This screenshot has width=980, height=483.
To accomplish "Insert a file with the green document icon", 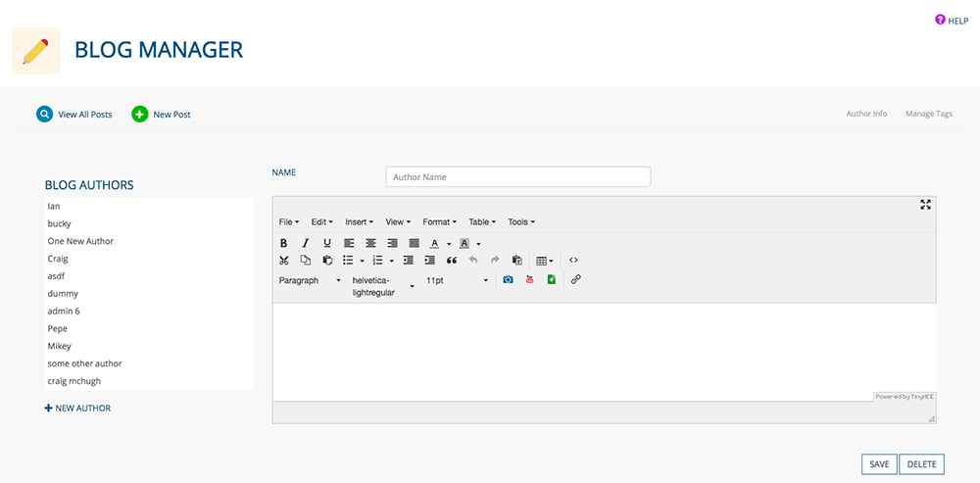I will pos(551,280).
